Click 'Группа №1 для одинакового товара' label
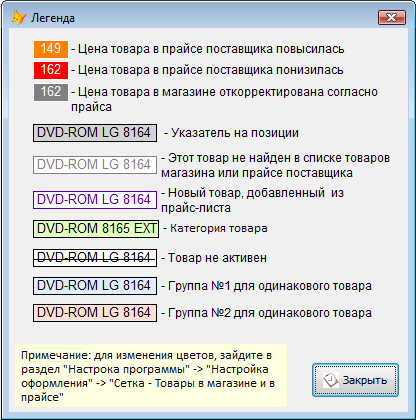Viewport: 416px width, 420px height. 266,286
